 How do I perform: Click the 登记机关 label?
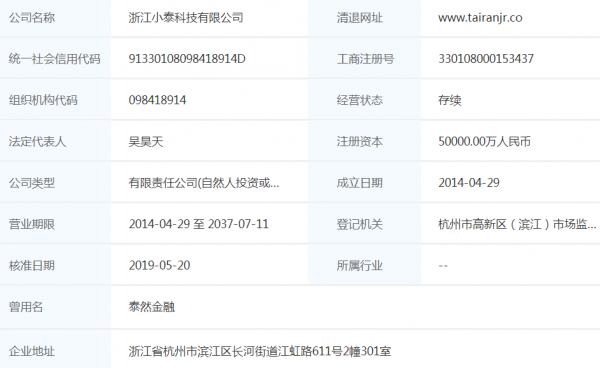(x=360, y=224)
